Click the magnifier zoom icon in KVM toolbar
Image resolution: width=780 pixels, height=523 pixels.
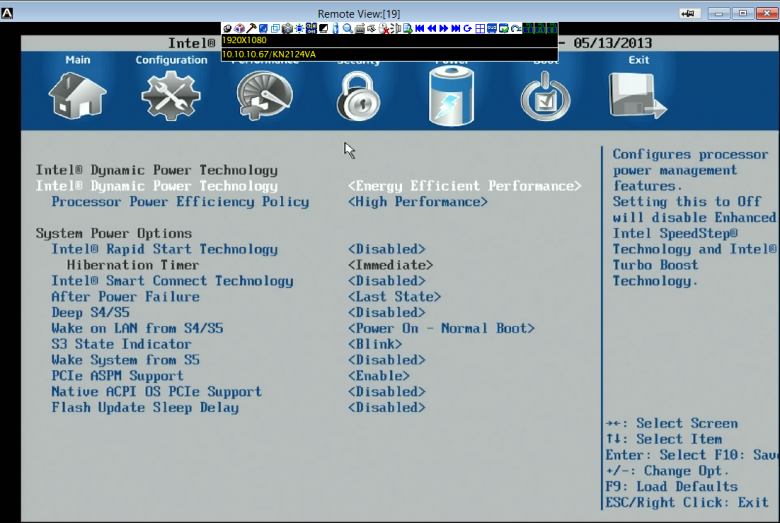[347, 28]
